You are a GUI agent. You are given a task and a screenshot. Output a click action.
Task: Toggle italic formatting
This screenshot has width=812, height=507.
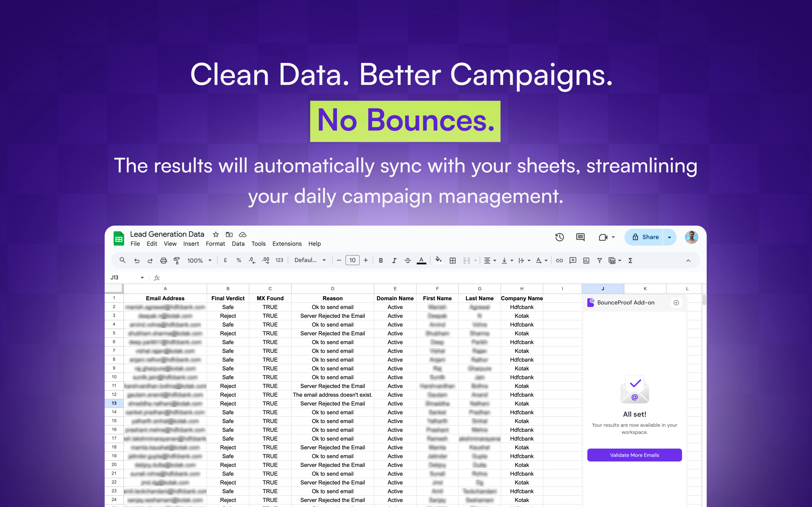coord(394,260)
